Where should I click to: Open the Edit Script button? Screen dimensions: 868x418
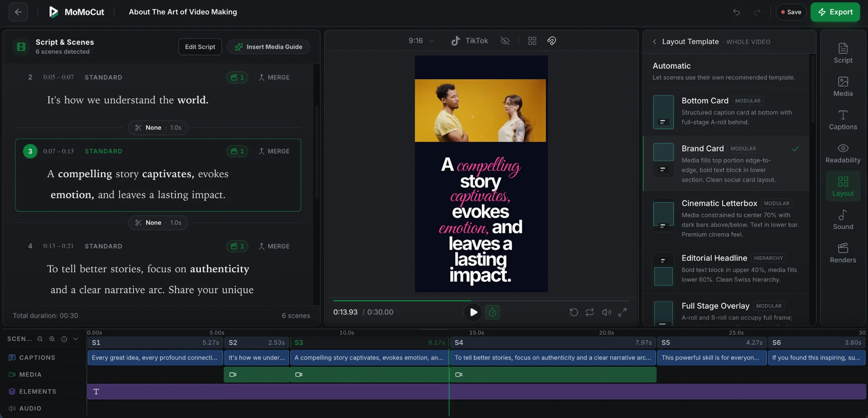tap(200, 47)
